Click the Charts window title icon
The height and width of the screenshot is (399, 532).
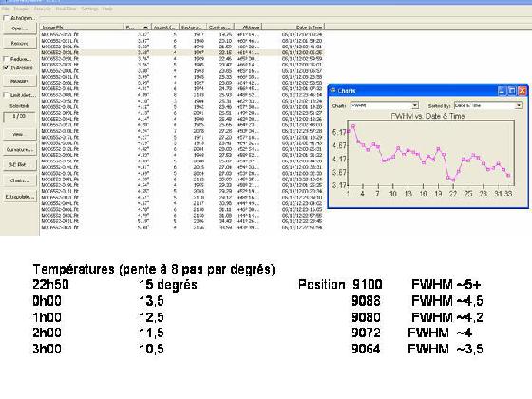(332, 90)
